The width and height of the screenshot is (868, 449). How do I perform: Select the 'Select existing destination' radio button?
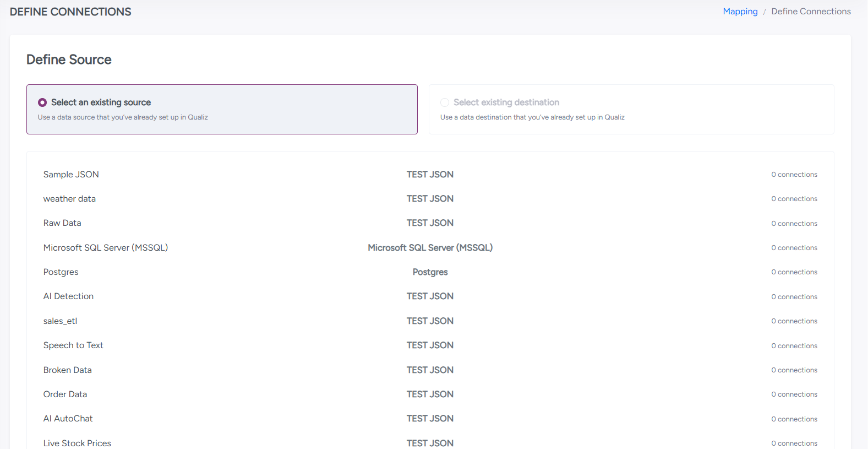pos(445,102)
